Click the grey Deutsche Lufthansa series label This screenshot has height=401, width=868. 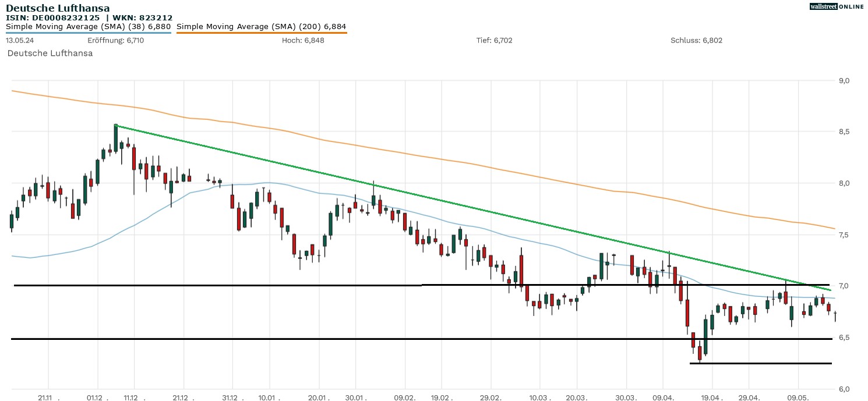(50, 53)
